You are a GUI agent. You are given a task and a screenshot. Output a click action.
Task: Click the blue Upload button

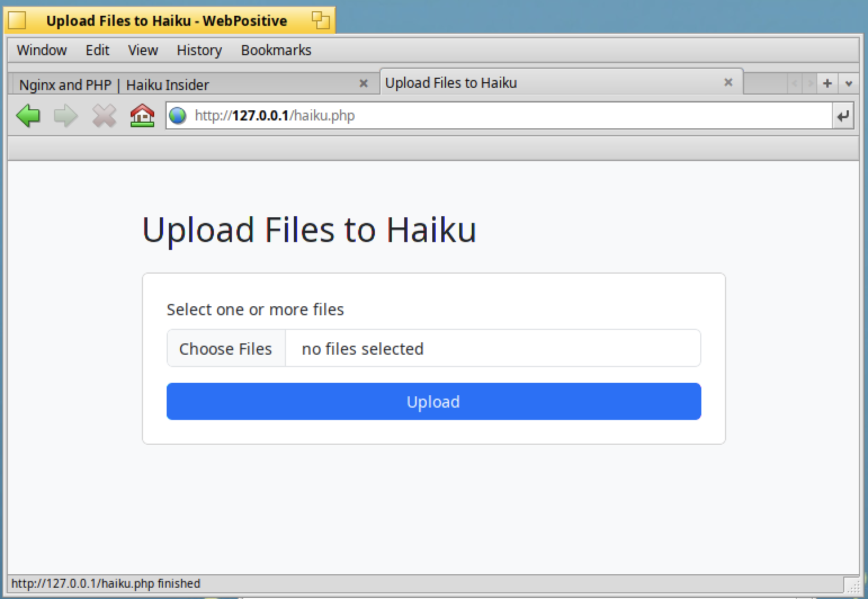(433, 401)
